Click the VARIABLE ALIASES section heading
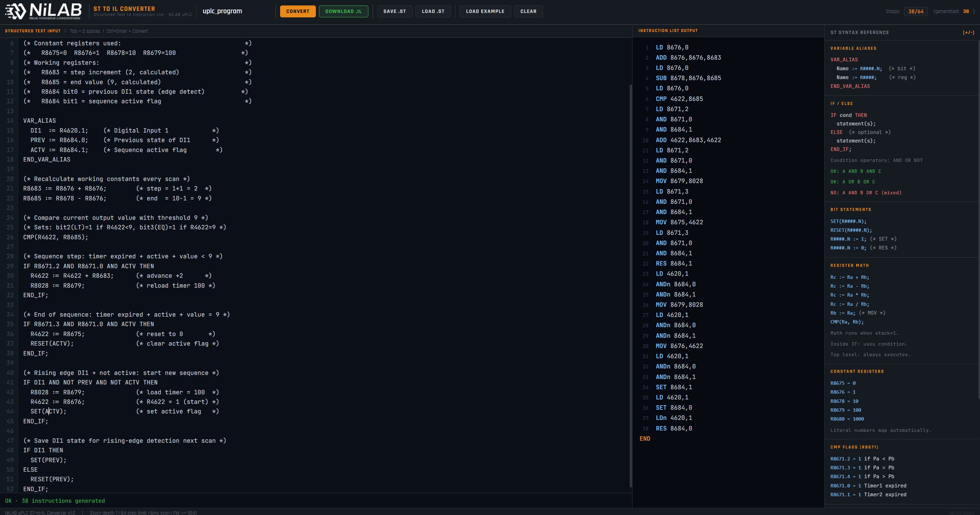 point(853,48)
